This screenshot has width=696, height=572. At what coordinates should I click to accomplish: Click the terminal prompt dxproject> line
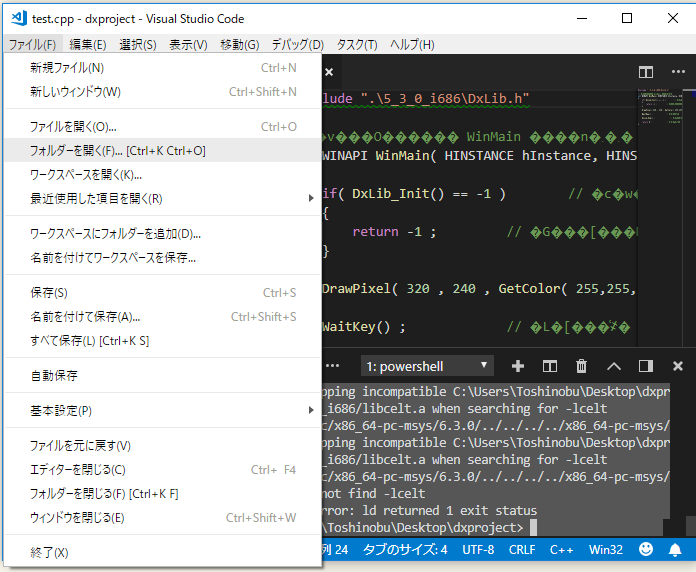coord(423,527)
